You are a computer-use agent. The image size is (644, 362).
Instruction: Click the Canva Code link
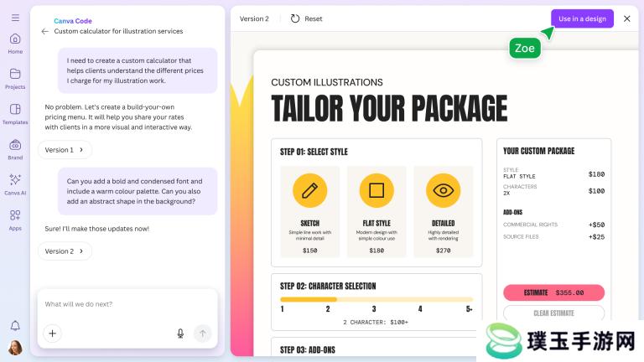[73, 21]
